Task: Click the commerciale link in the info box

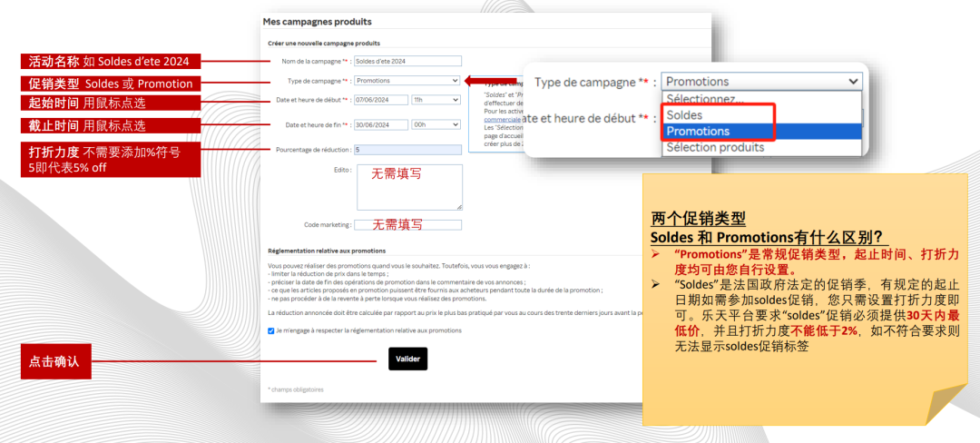Action: point(503,119)
